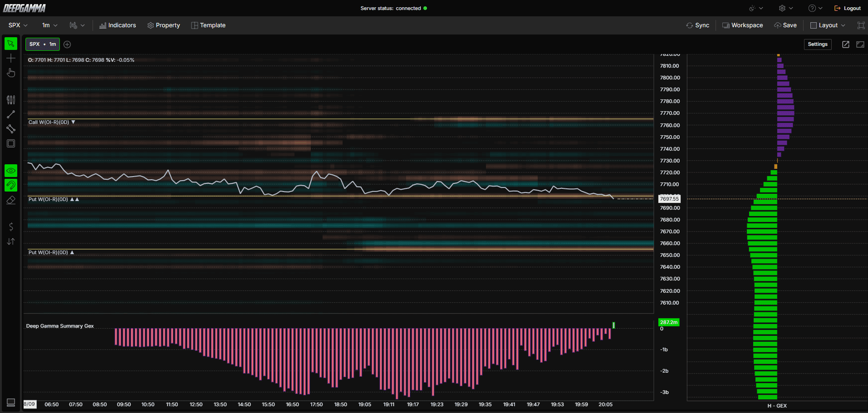868x413 pixels.
Task: Click the current price tag 7697.55
Action: 669,199
